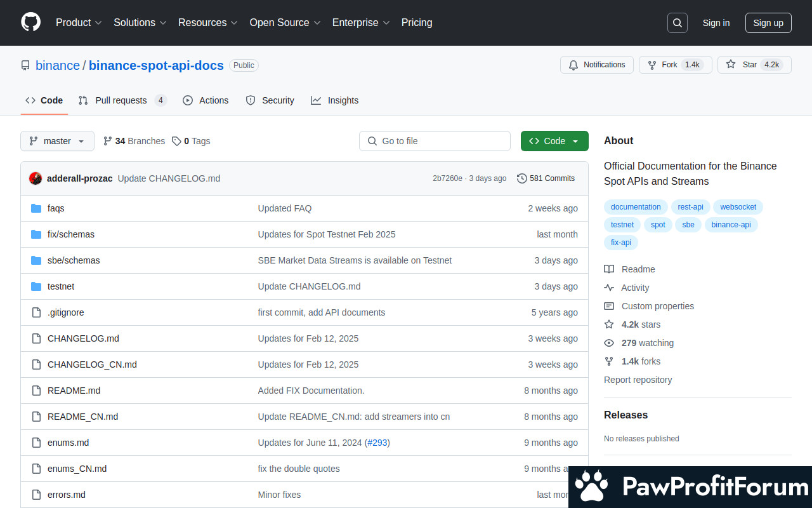
Task: Open the enums.md file
Action: 68,443
